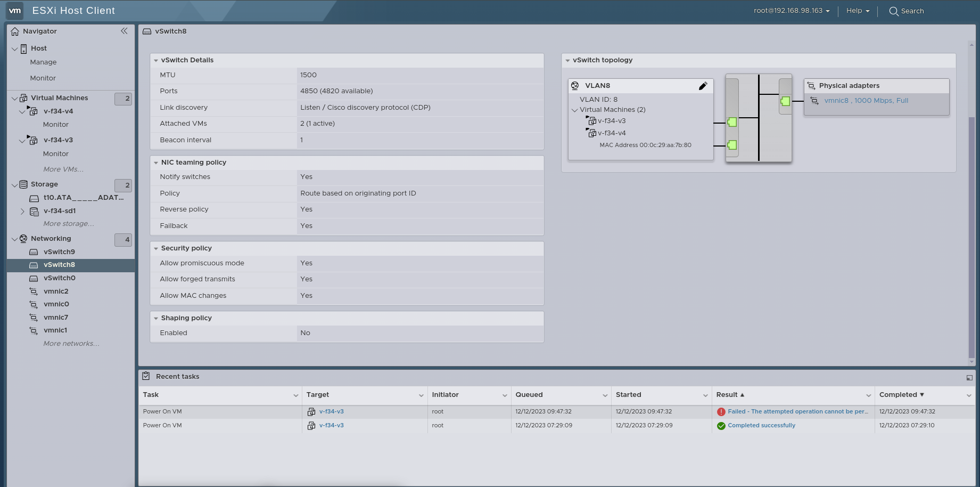Collapse Virtual Machines (2) list in VLAN8
Image resolution: width=980 pixels, height=487 pixels.
coord(575,110)
